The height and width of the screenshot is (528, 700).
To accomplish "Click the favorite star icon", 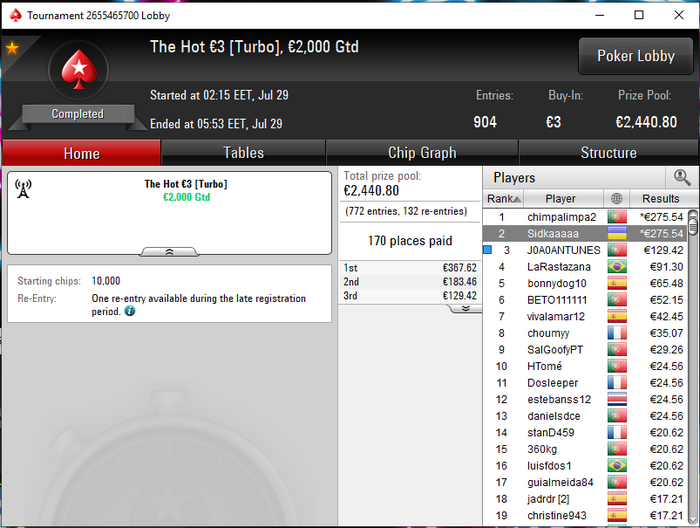I will click(x=12, y=47).
